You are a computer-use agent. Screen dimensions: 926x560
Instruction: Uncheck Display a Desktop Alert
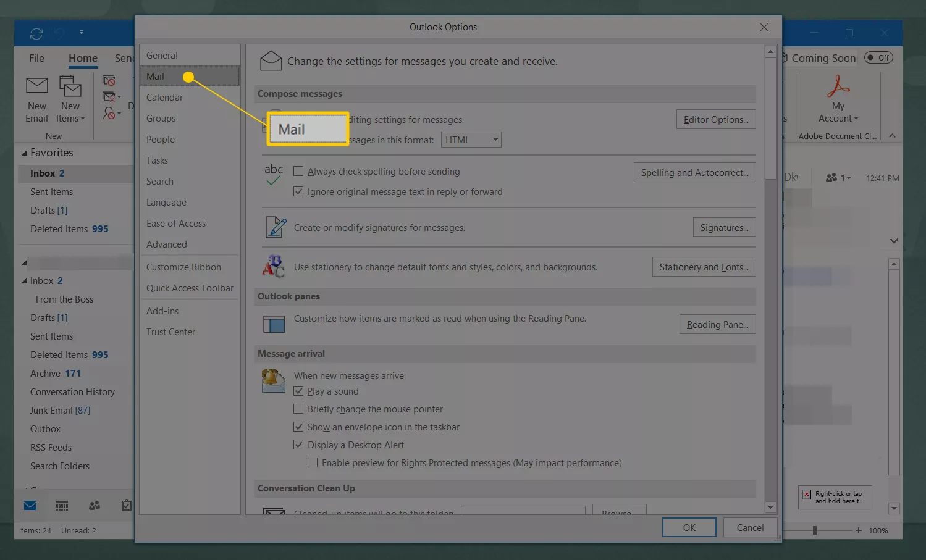pyautogui.click(x=298, y=445)
